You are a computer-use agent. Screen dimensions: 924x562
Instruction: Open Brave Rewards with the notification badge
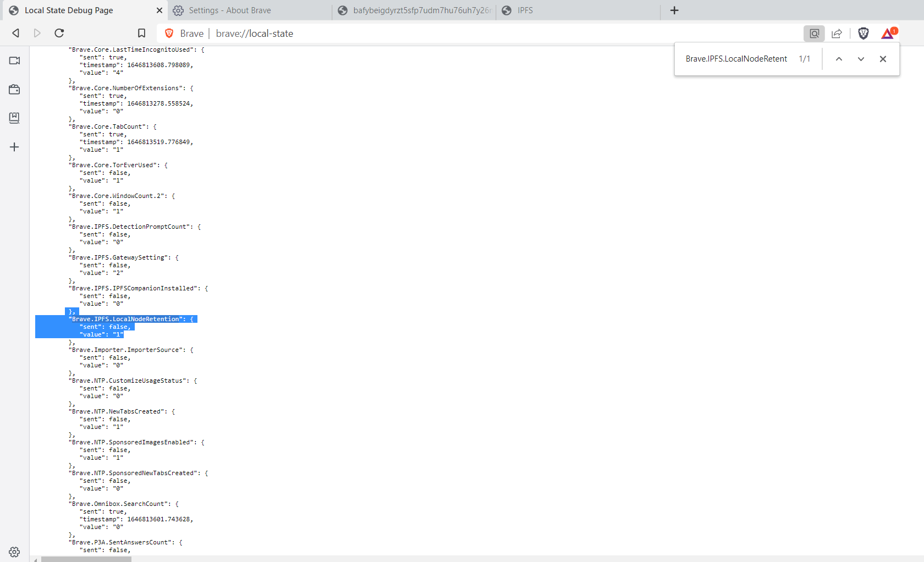[x=887, y=33]
